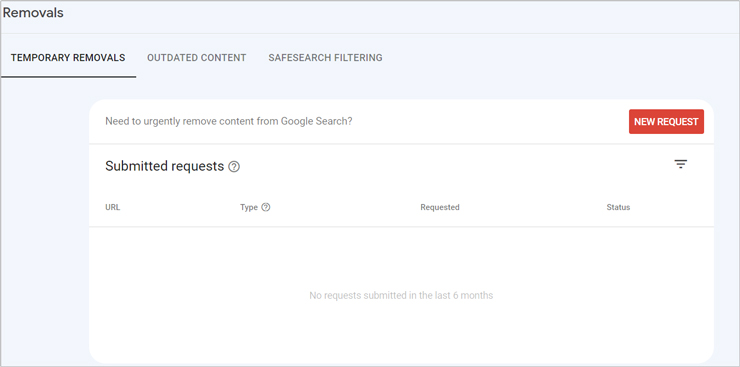740x367 pixels.
Task: Click the question mark icon next to Type
Action: [x=266, y=207]
